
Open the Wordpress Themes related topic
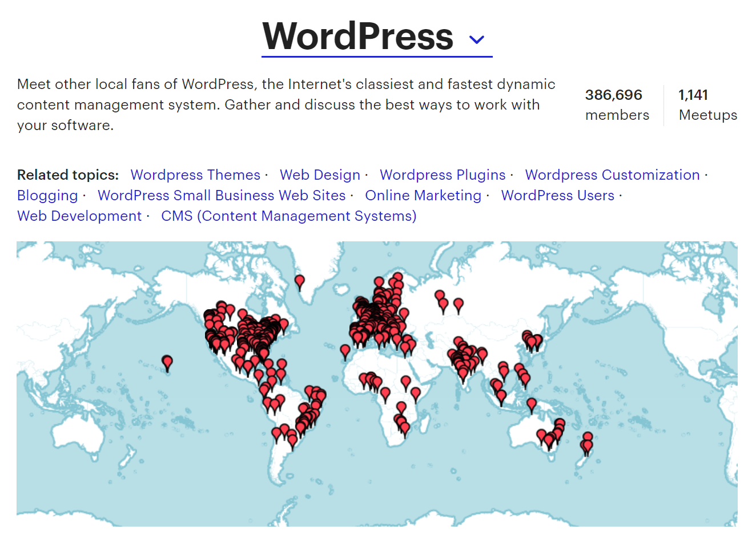click(x=195, y=175)
